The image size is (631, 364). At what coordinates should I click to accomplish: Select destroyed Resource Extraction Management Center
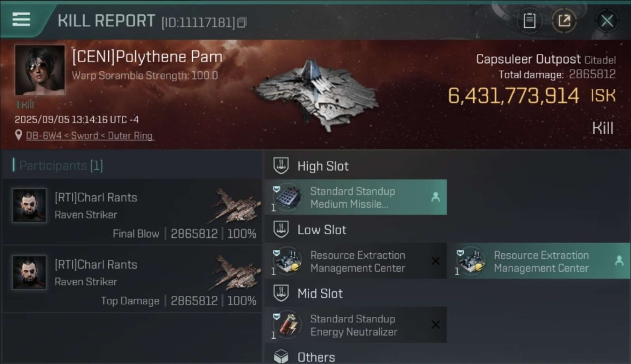[x=356, y=261]
